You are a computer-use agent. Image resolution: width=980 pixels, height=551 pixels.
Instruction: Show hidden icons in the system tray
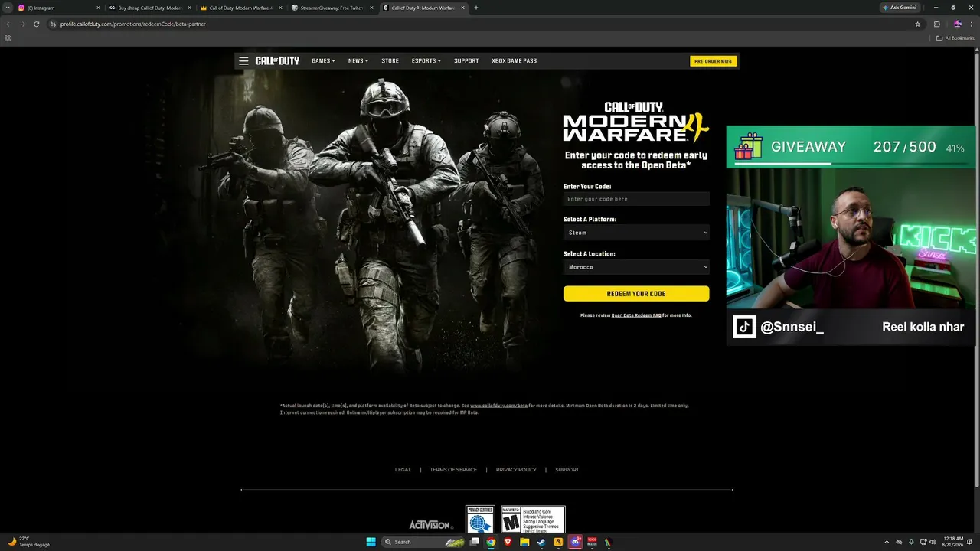(887, 542)
